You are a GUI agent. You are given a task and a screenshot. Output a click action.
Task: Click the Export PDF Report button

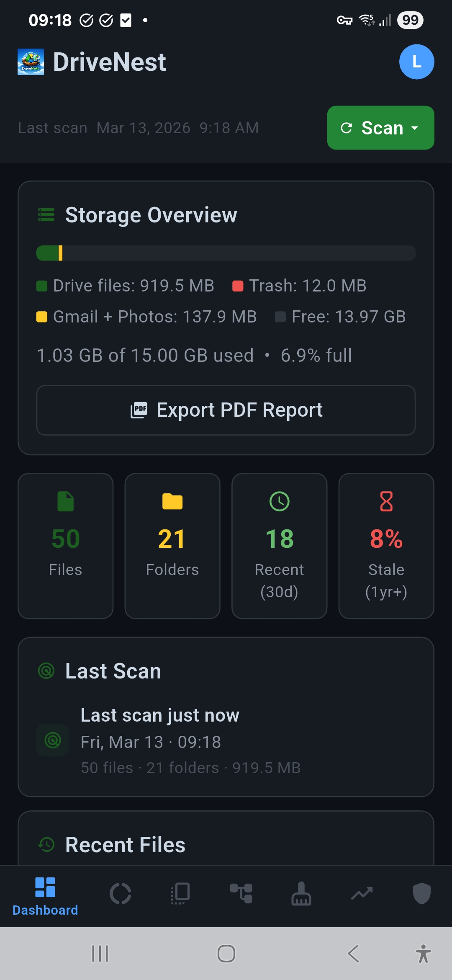tap(226, 410)
